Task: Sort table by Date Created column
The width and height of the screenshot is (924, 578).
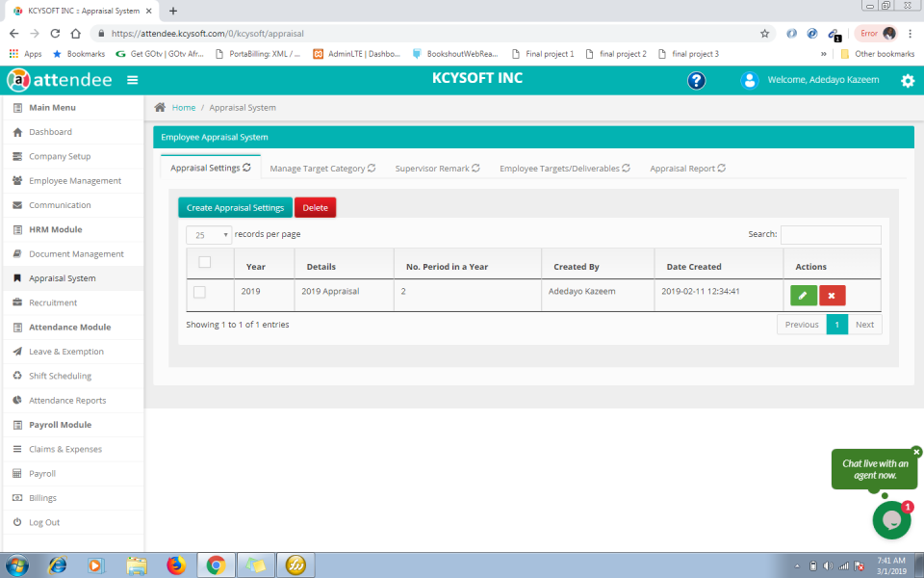Action: pos(718,264)
